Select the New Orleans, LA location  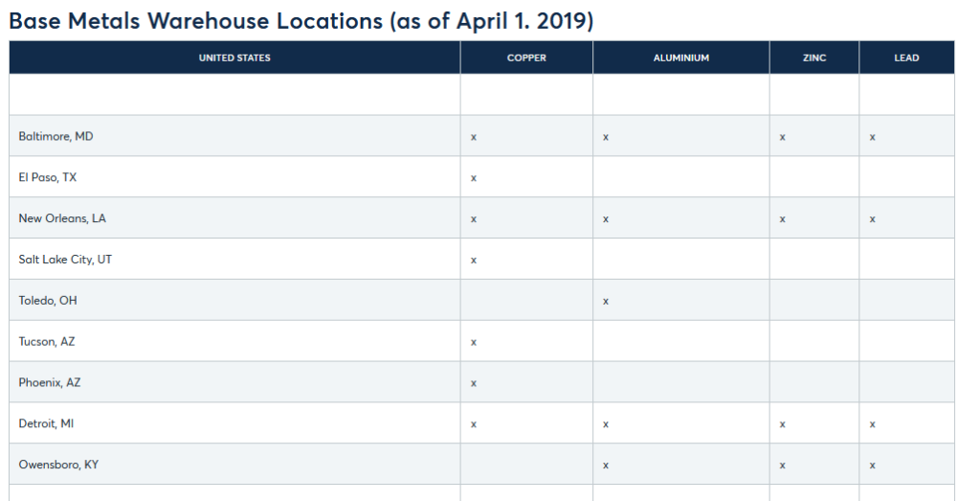point(62,218)
